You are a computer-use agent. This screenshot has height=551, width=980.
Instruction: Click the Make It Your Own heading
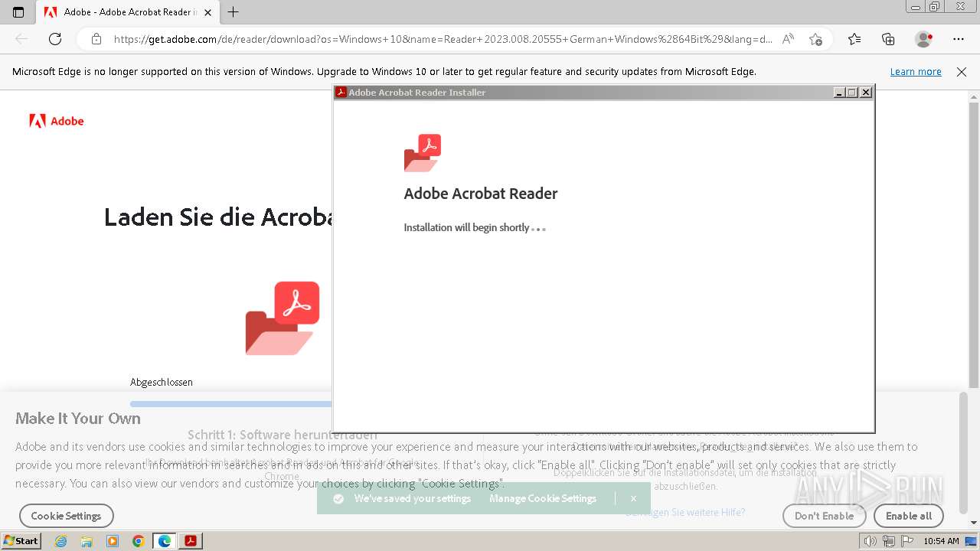[x=78, y=419]
